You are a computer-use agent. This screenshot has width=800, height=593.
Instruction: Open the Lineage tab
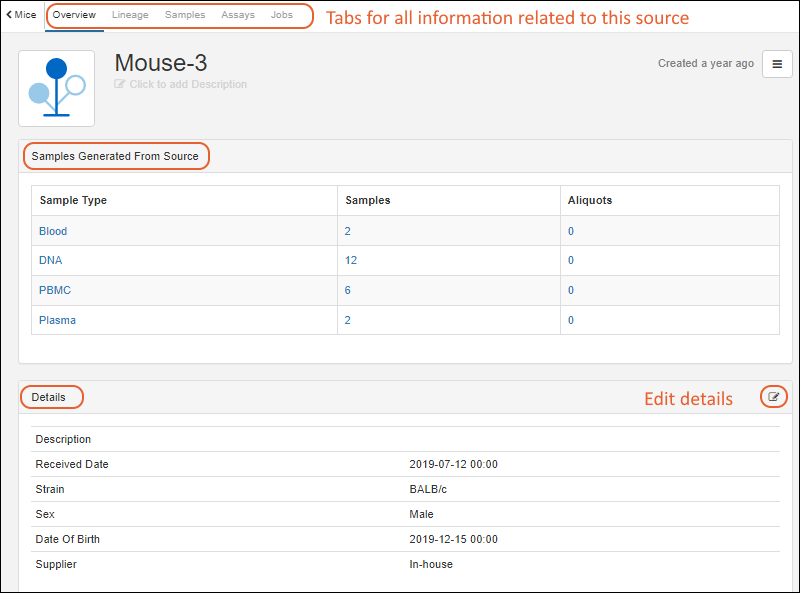pyautogui.click(x=130, y=15)
